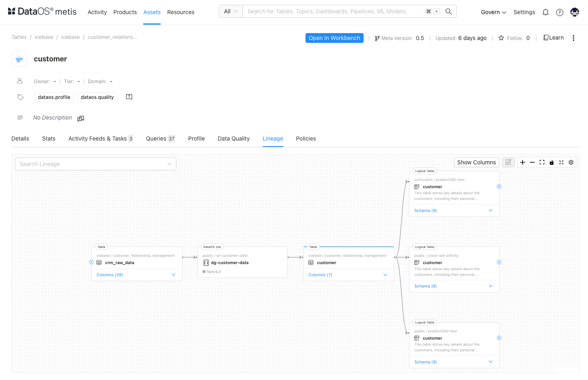Open the Govern dropdown menu

(x=494, y=13)
